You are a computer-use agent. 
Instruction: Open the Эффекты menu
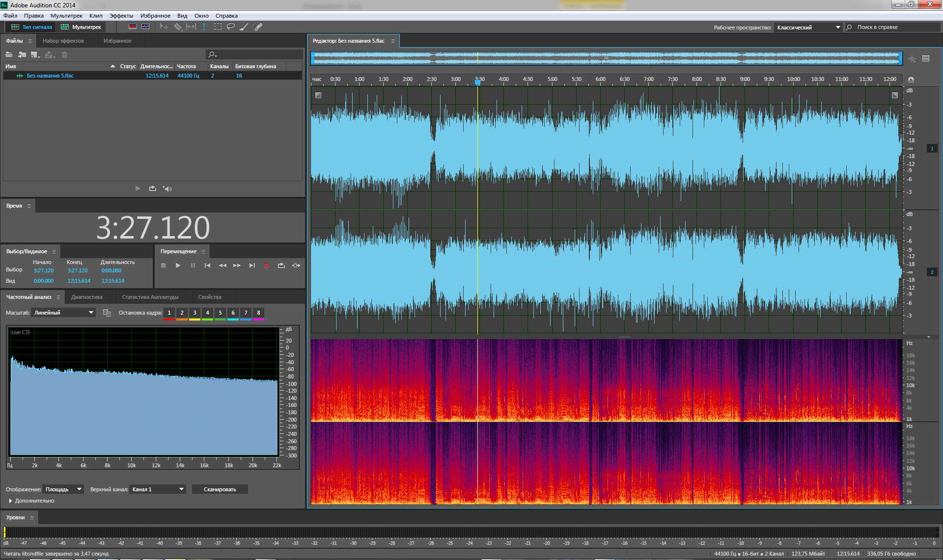[121, 16]
